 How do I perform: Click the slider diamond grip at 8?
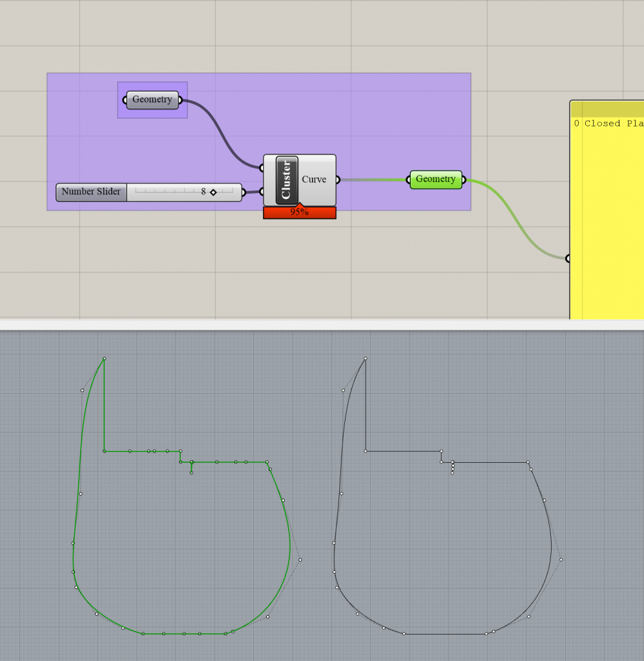click(213, 192)
